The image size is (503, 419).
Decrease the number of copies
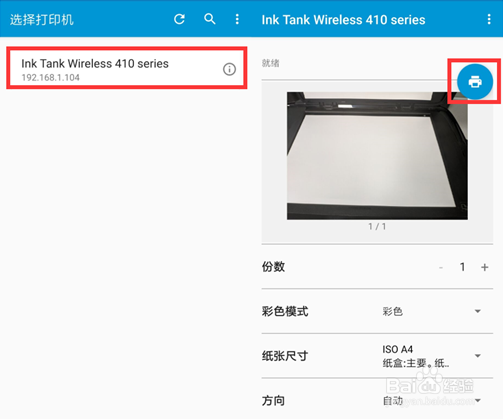click(x=441, y=267)
